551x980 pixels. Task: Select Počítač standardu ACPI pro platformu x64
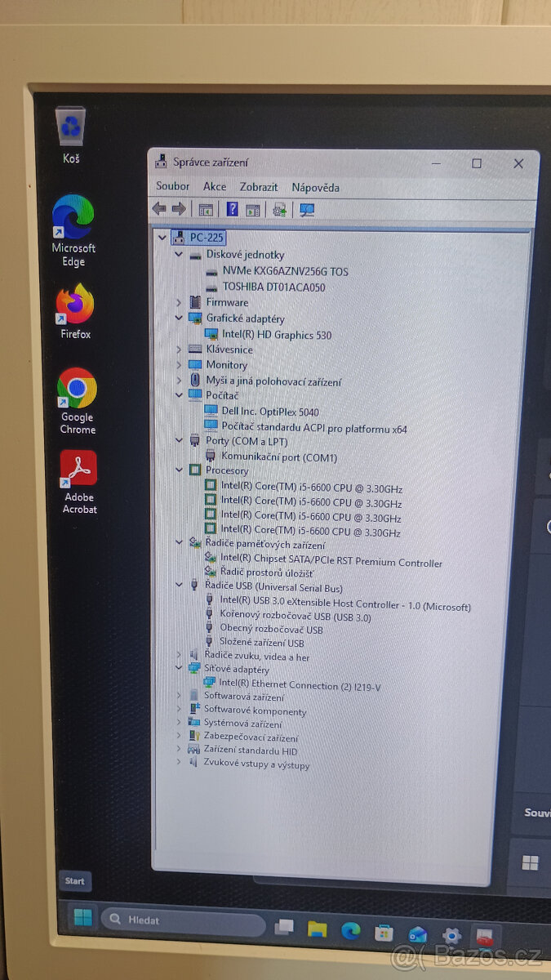tap(313, 428)
